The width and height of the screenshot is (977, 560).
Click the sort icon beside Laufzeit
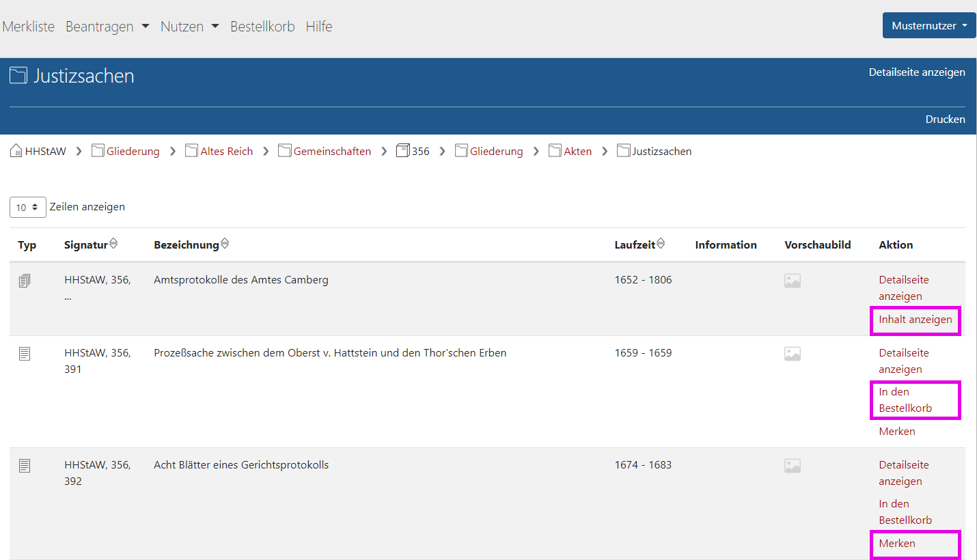point(661,244)
